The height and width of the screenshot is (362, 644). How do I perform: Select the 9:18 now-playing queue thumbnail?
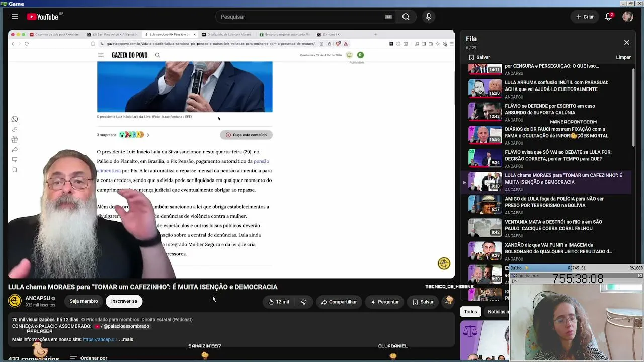click(x=485, y=181)
